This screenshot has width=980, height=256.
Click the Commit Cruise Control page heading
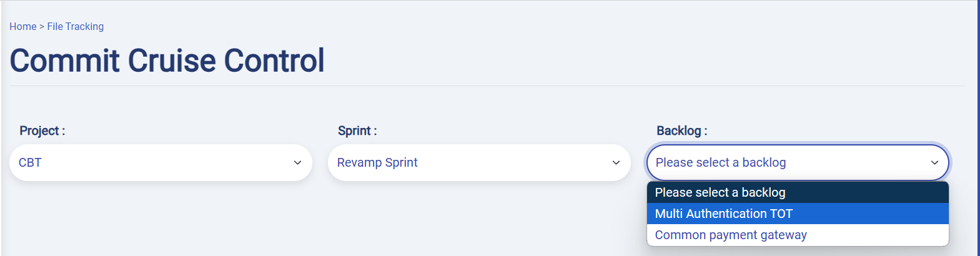(167, 61)
